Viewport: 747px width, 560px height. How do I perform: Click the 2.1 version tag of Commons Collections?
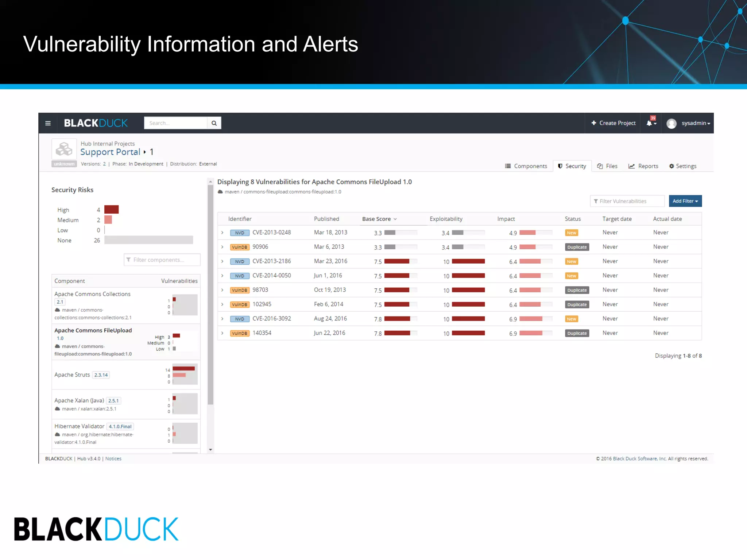(x=60, y=302)
